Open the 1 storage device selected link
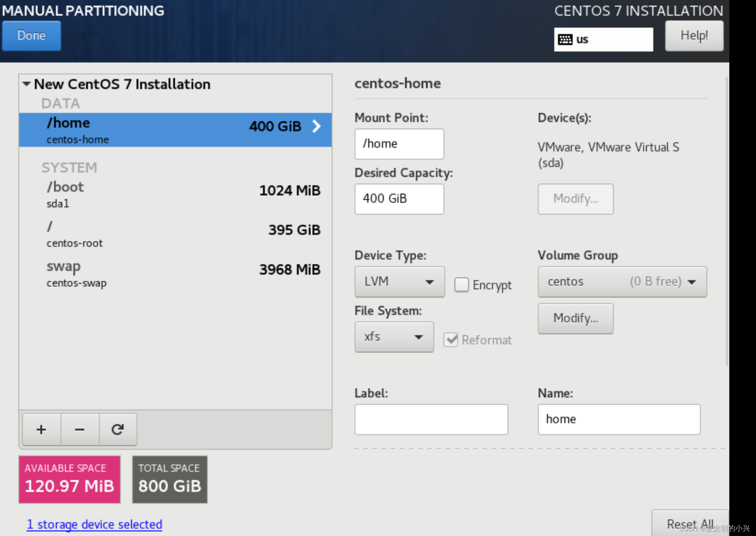756x536 pixels. tap(94, 524)
